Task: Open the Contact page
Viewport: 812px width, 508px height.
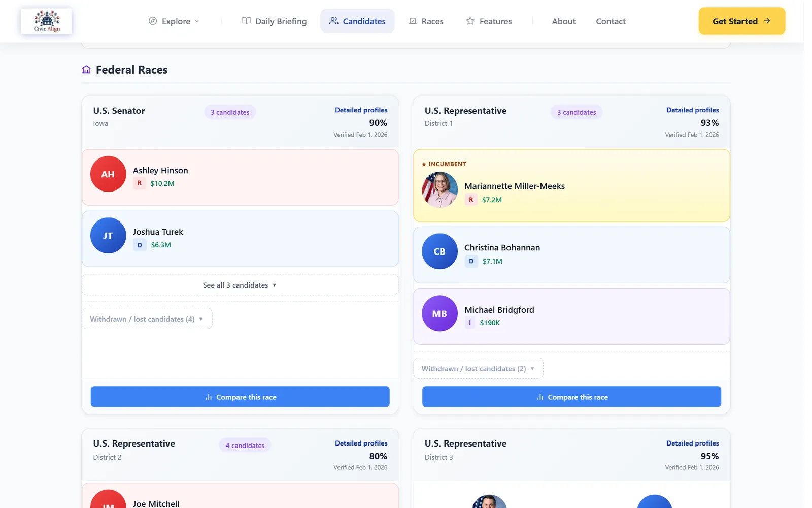Action: pyautogui.click(x=611, y=21)
